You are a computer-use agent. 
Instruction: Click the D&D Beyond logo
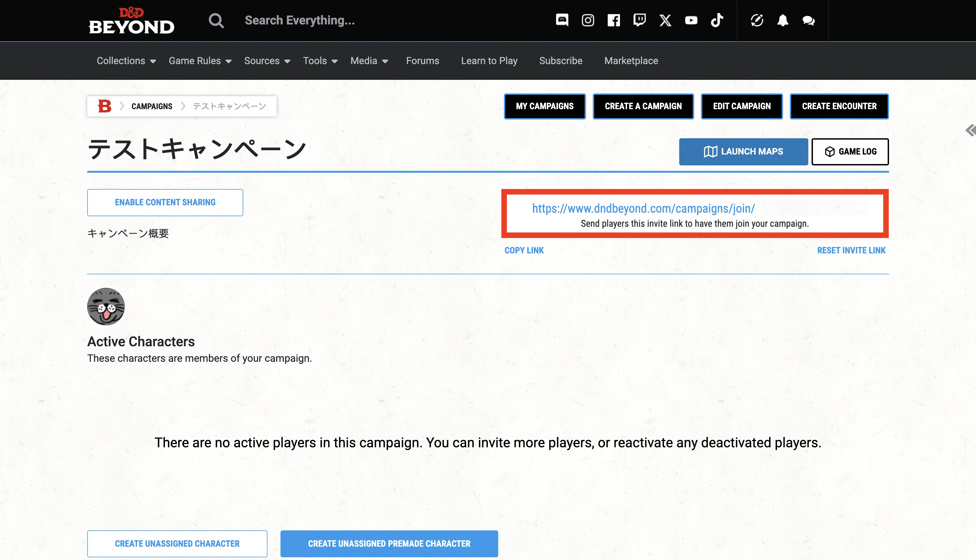click(131, 20)
